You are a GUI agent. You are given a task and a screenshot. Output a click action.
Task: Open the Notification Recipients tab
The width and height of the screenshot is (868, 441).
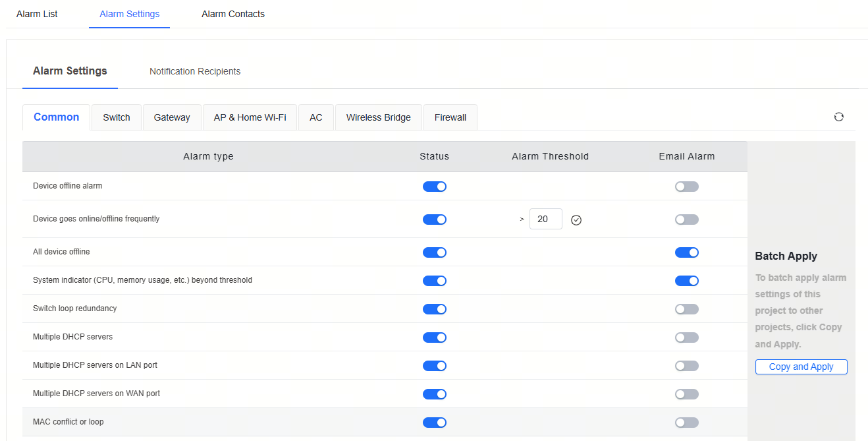[195, 71]
